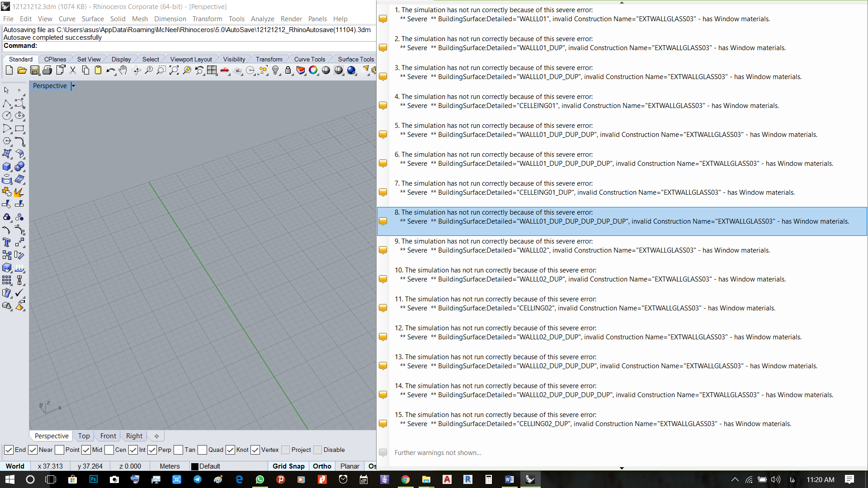Click the Zoom Extents icon
Viewport: 868px width, 488px height.
pos(174,70)
